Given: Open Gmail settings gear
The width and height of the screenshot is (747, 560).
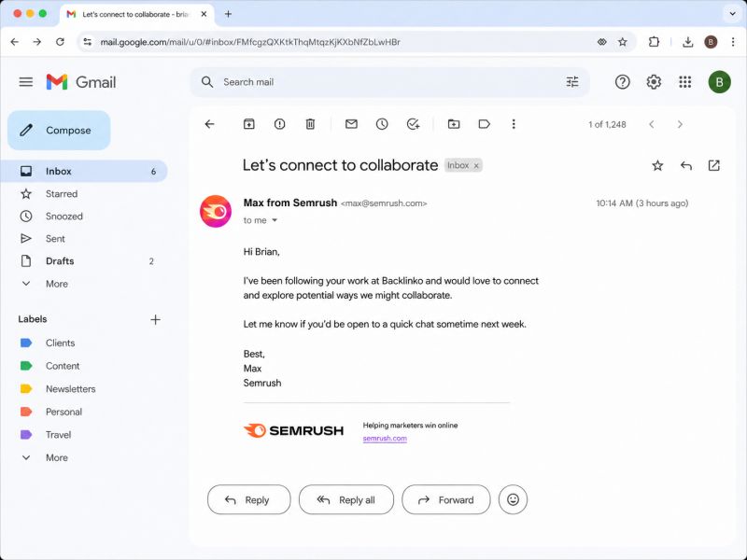Looking at the screenshot, I should tap(654, 82).
